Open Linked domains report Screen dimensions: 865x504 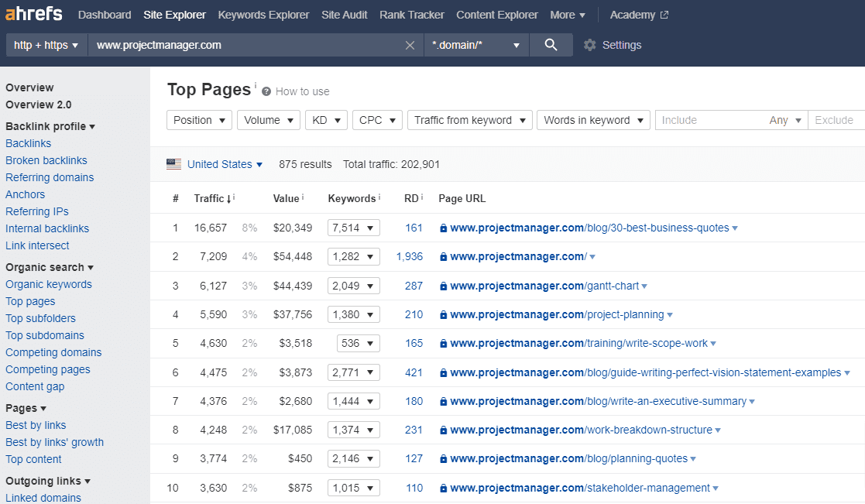tap(43, 497)
